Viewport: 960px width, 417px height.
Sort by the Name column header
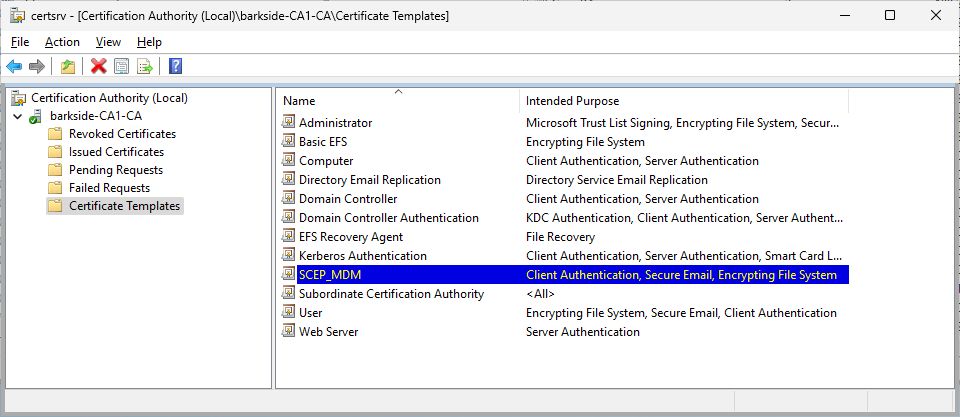(299, 101)
